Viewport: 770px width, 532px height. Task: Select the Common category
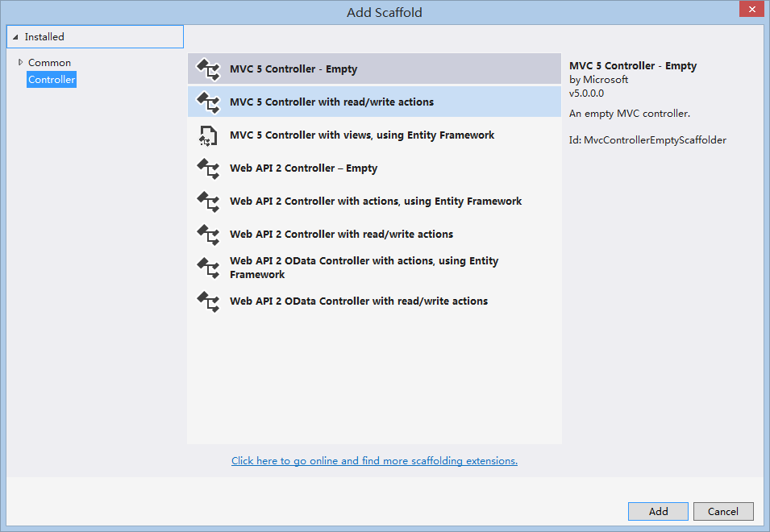(x=50, y=63)
